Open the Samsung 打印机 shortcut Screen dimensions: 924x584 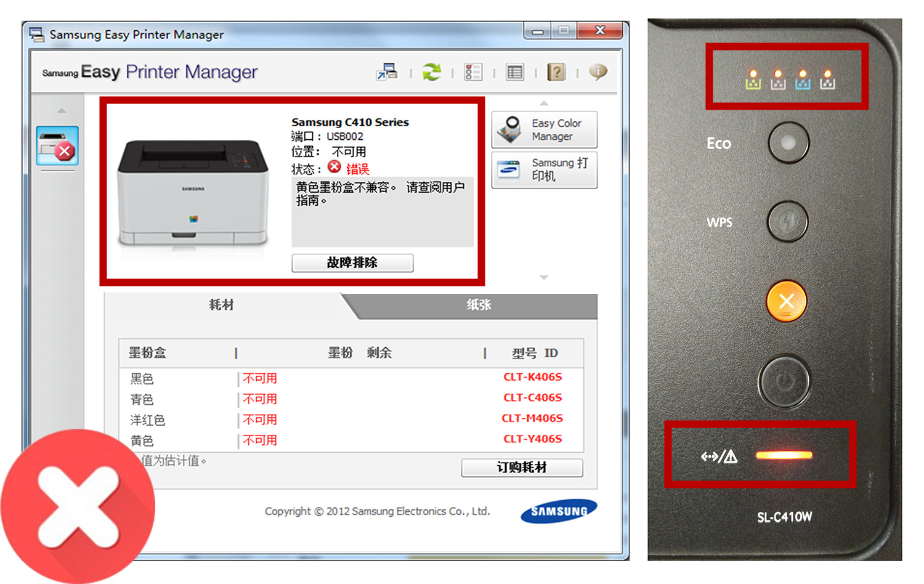[545, 169]
